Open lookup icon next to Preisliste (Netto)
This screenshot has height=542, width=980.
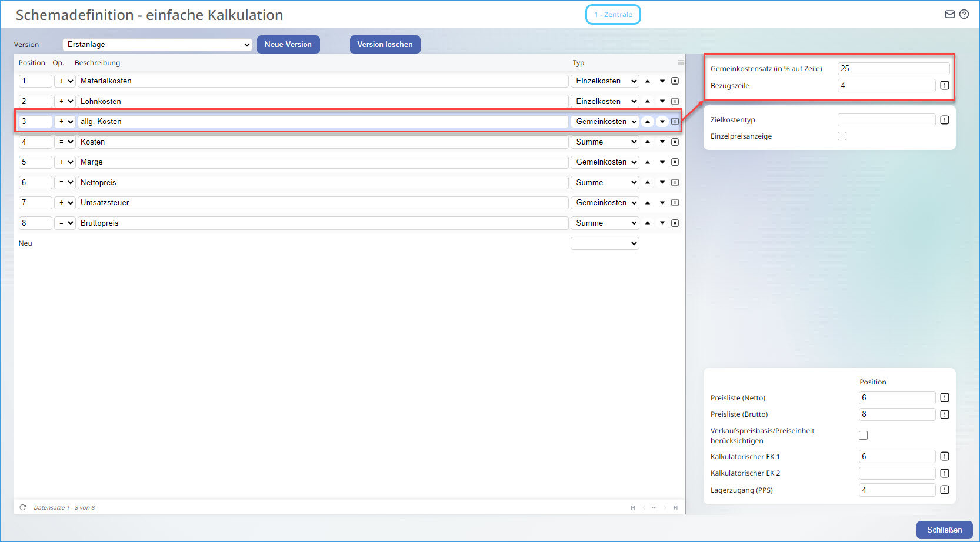coord(944,398)
